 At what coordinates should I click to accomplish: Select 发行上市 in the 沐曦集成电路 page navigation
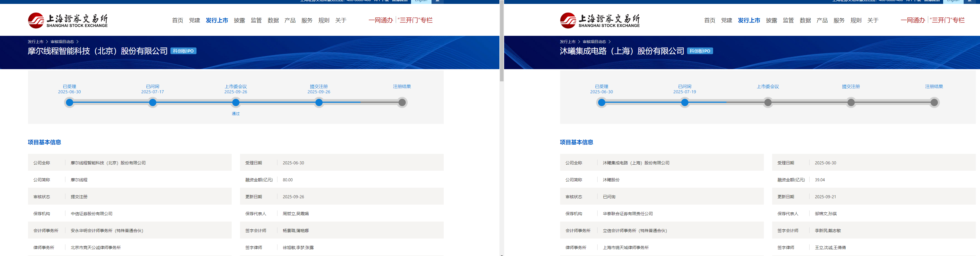749,20
